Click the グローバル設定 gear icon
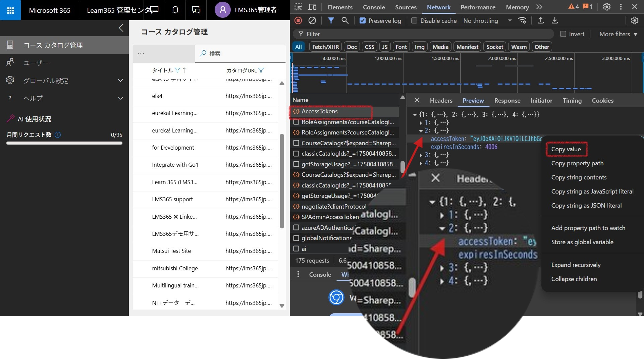The height and width of the screenshot is (359, 644). pos(10,80)
